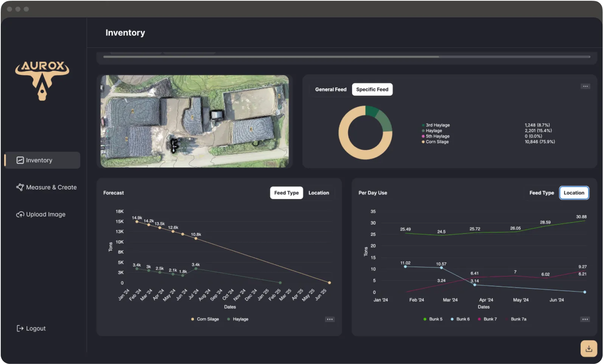603x364 pixels.
Task: Click the Inventory page title
Action: coord(125,33)
